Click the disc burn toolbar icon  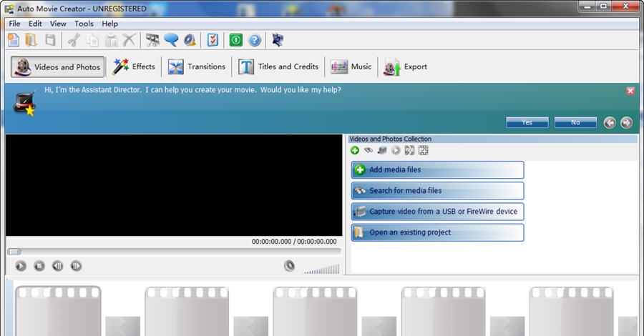(x=190, y=40)
